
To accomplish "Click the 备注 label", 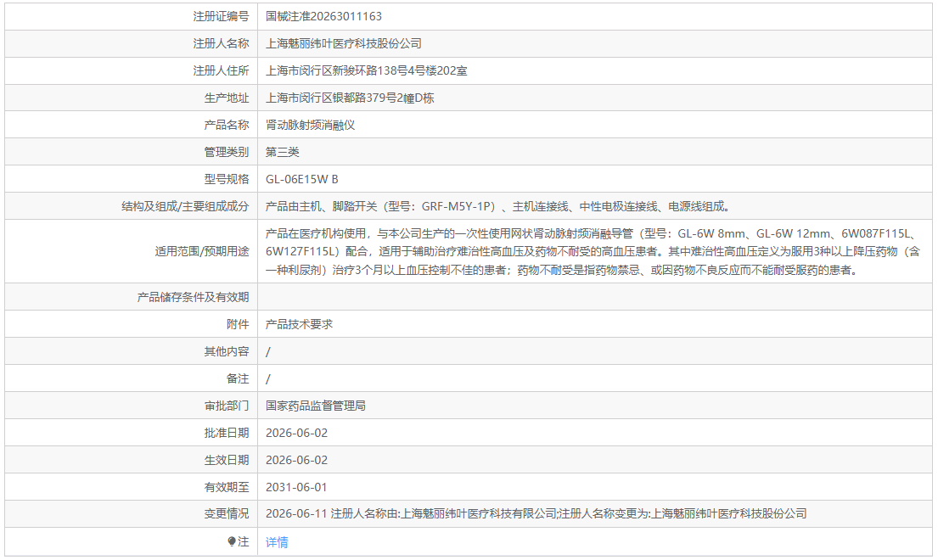I will pyautogui.click(x=238, y=378).
